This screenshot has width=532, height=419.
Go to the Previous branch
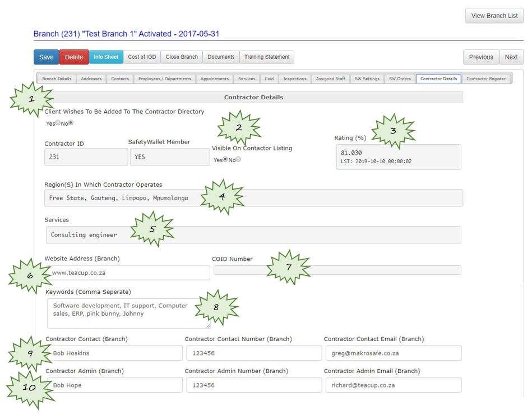click(x=480, y=57)
